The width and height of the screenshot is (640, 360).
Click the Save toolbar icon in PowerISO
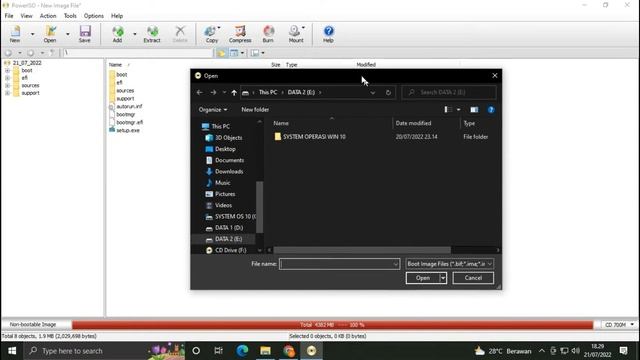(x=85, y=34)
